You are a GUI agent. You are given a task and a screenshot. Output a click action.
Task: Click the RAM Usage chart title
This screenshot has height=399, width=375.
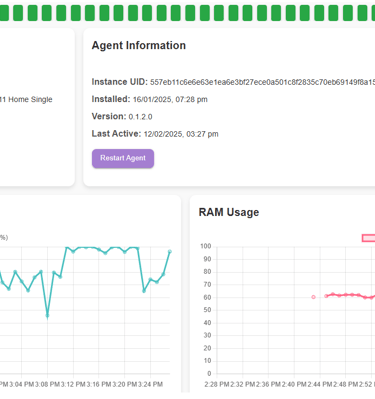click(x=229, y=212)
